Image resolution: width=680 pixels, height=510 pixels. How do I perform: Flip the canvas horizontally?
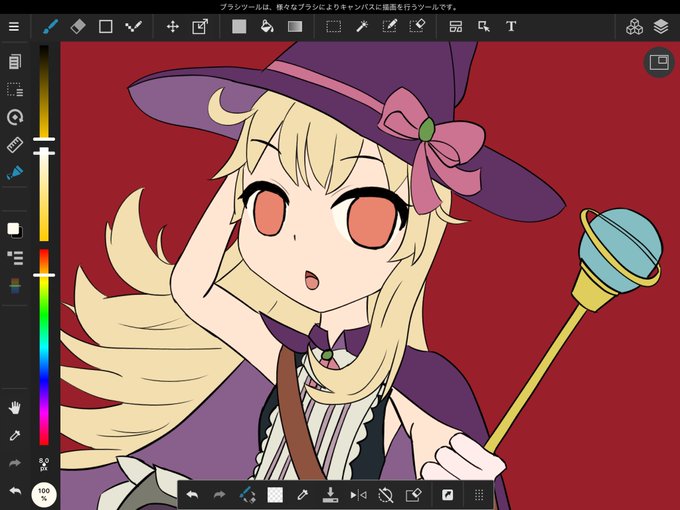click(358, 494)
